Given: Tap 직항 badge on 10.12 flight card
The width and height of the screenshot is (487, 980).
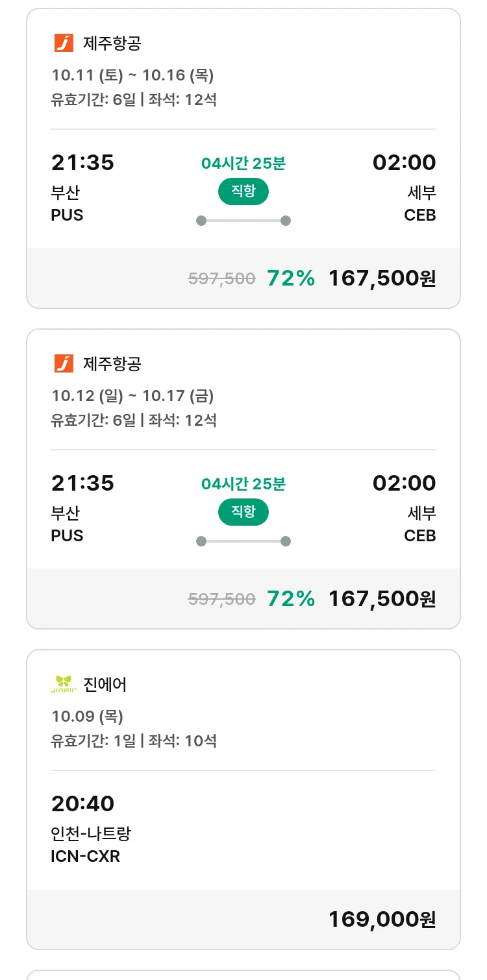Looking at the screenshot, I should coord(243,512).
